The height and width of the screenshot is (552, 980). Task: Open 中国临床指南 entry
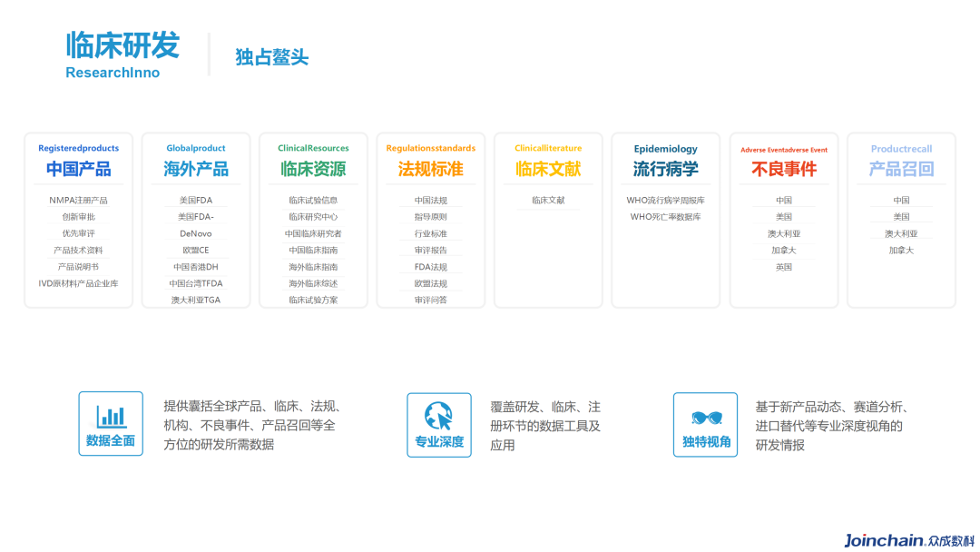[x=313, y=250]
